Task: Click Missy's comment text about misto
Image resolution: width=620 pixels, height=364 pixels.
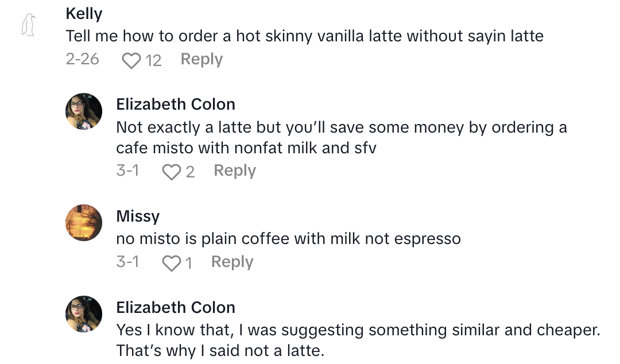Action: tap(288, 239)
